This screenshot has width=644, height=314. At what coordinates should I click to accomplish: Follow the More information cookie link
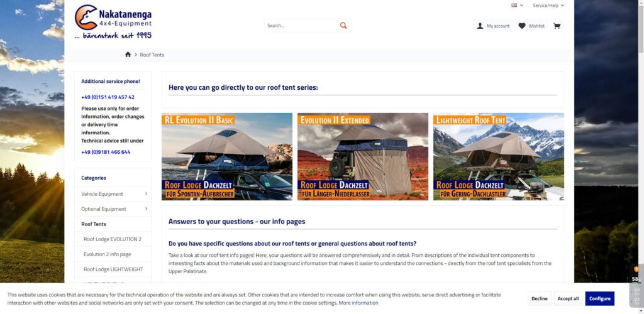click(x=358, y=303)
